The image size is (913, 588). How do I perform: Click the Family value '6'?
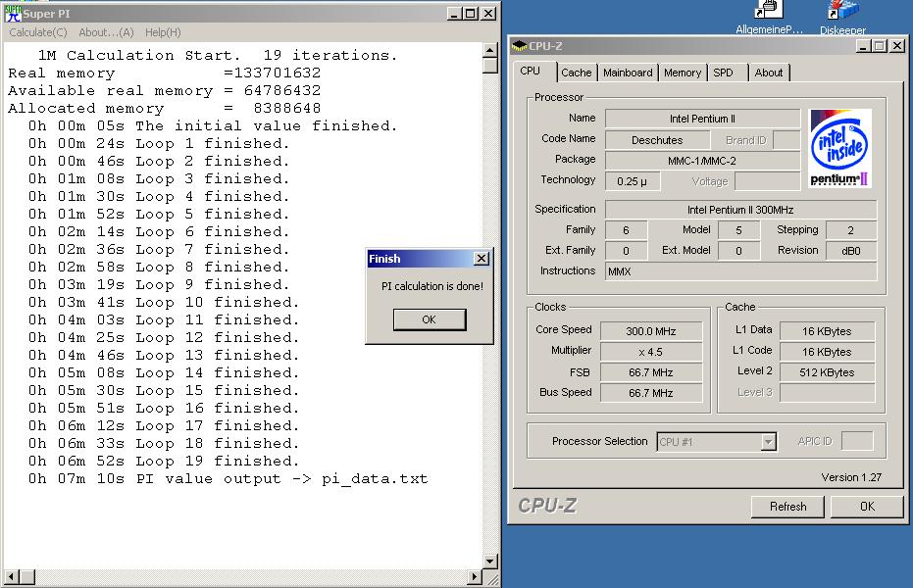(626, 230)
